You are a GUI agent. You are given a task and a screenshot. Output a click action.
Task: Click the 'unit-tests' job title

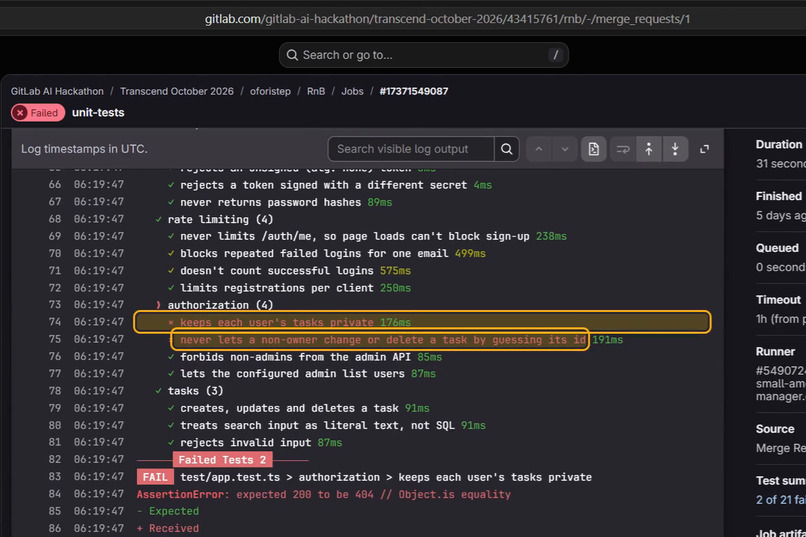(x=98, y=113)
